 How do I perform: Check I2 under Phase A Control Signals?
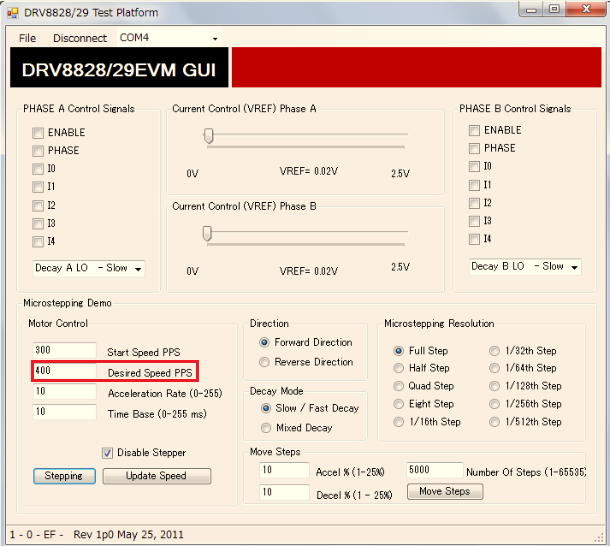38,205
